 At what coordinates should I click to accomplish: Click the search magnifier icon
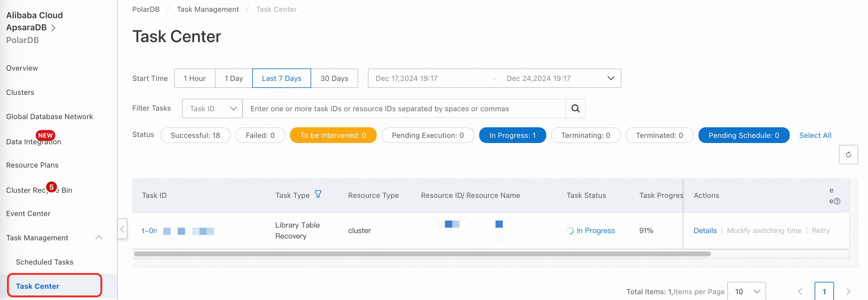pyautogui.click(x=575, y=108)
